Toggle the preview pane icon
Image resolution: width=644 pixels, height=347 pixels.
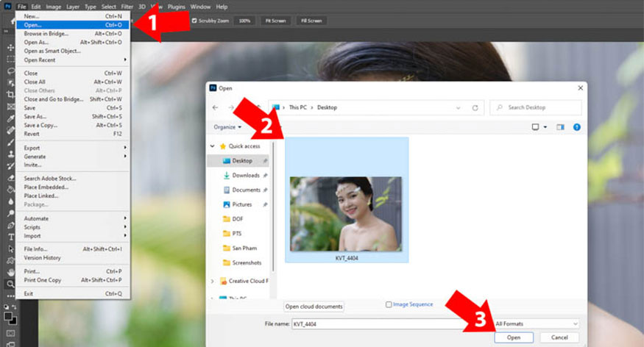561,126
